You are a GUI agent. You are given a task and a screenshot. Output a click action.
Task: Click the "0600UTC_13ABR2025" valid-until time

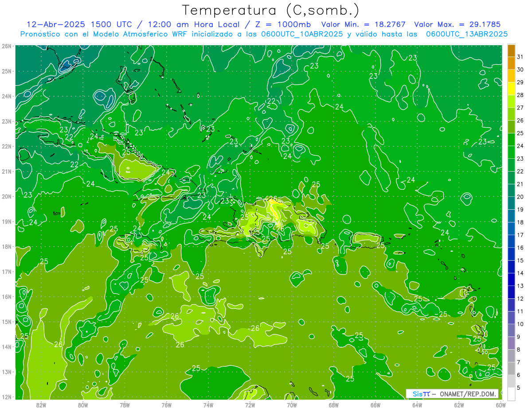click(x=467, y=34)
